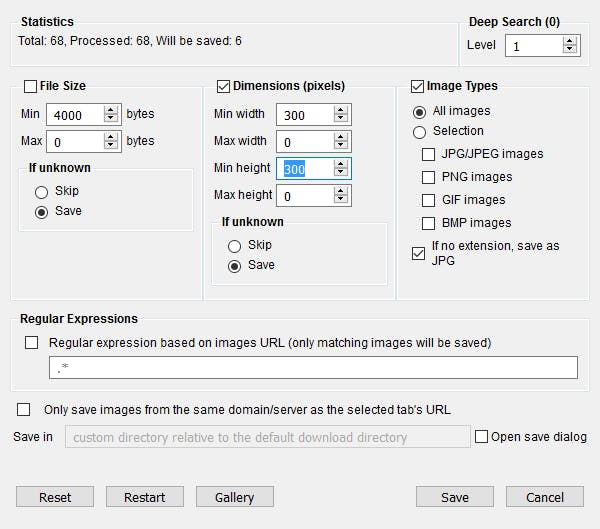This screenshot has width=600, height=529.
Task: Enable the regular expression URL filter
Action: [32, 343]
